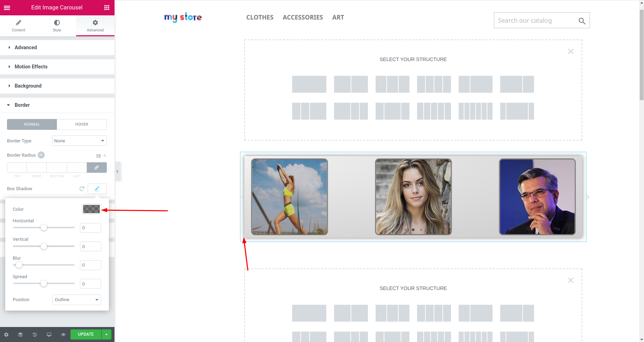The height and width of the screenshot is (342, 644).
Task: Click the RIGHT border radius field
Action: [37, 168]
